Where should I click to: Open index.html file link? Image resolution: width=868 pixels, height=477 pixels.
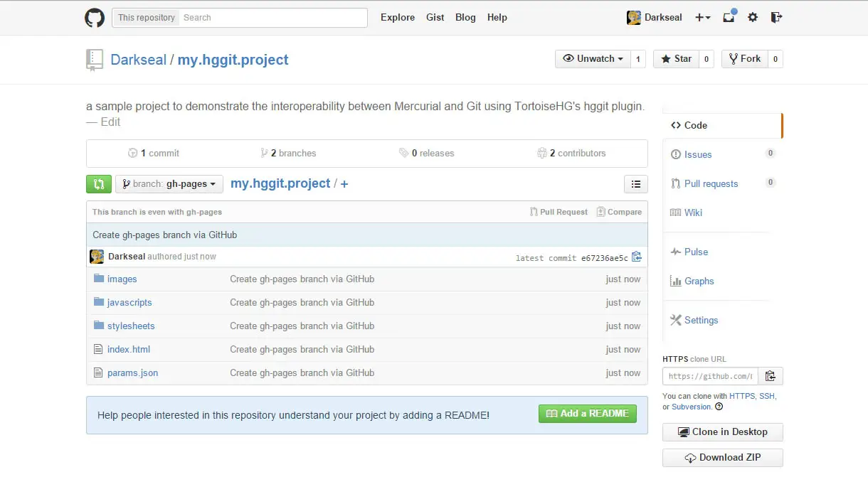tap(129, 349)
